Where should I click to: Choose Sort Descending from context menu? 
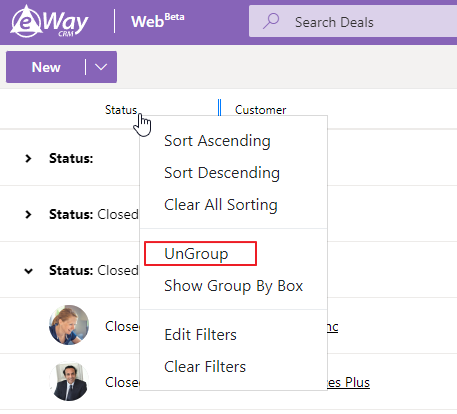coord(222,173)
